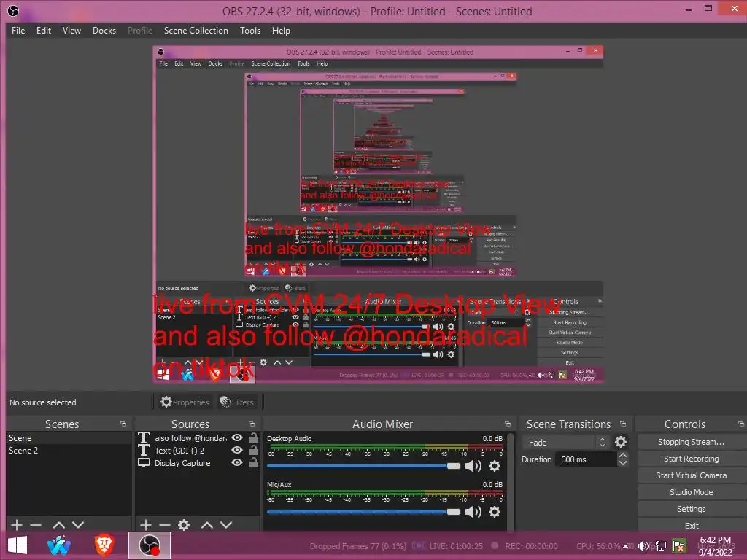Image resolution: width=747 pixels, height=560 pixels.
Task: Click the 300 ms Duration field
Action: 586,459
